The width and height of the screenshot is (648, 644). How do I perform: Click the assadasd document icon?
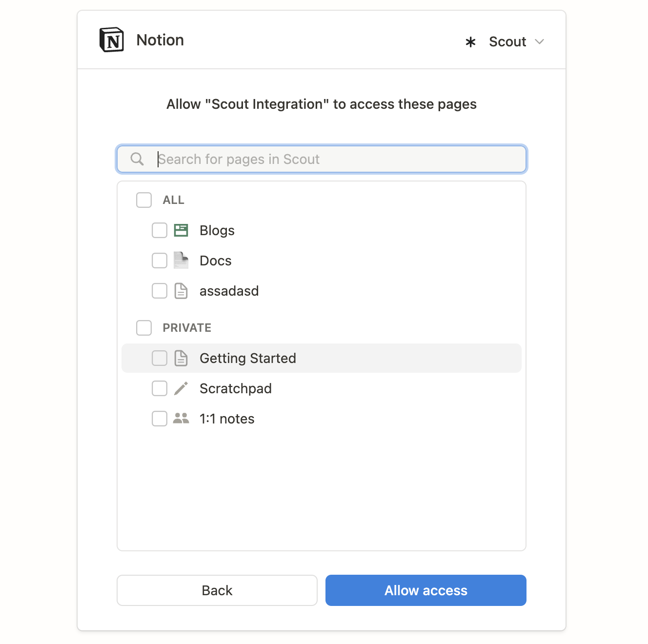point(181,291)
